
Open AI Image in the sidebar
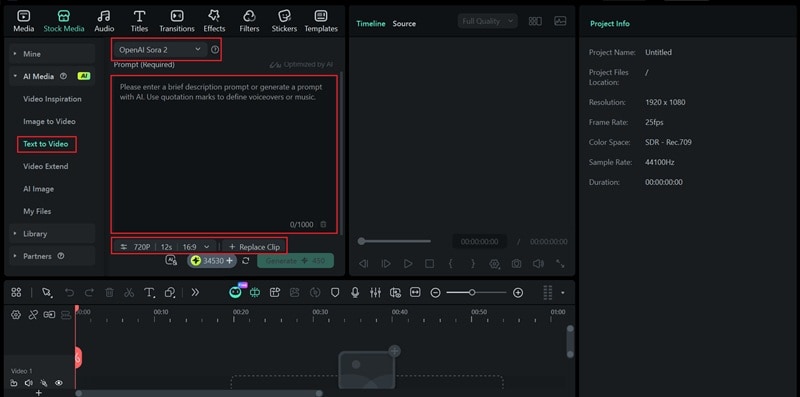click(38, 189)
